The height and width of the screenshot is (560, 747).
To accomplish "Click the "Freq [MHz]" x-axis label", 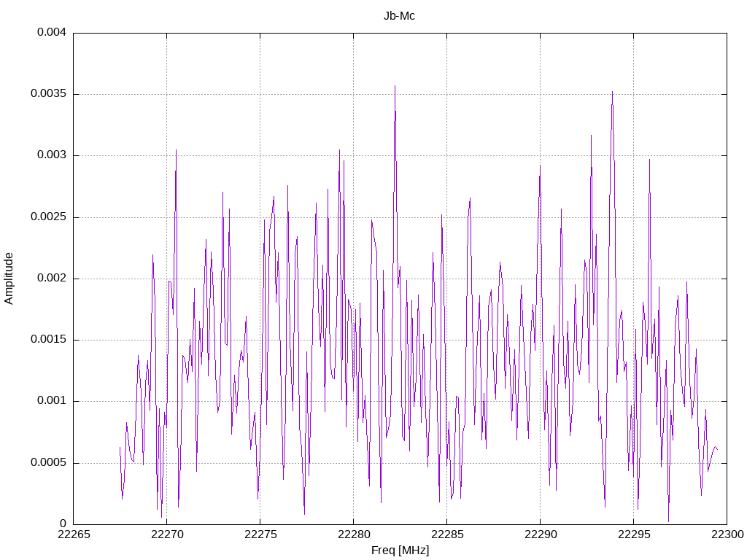I will pyautogui.click(x=400, y=551).
